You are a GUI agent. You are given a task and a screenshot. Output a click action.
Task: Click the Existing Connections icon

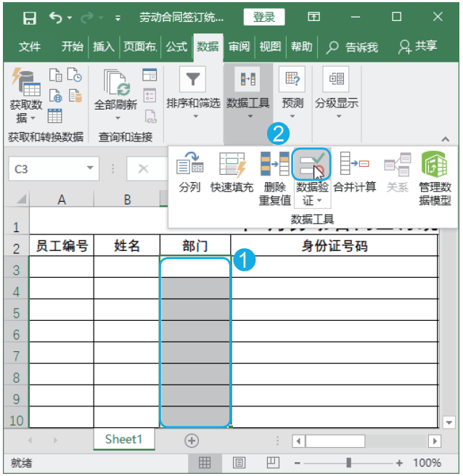coord(75,96)
